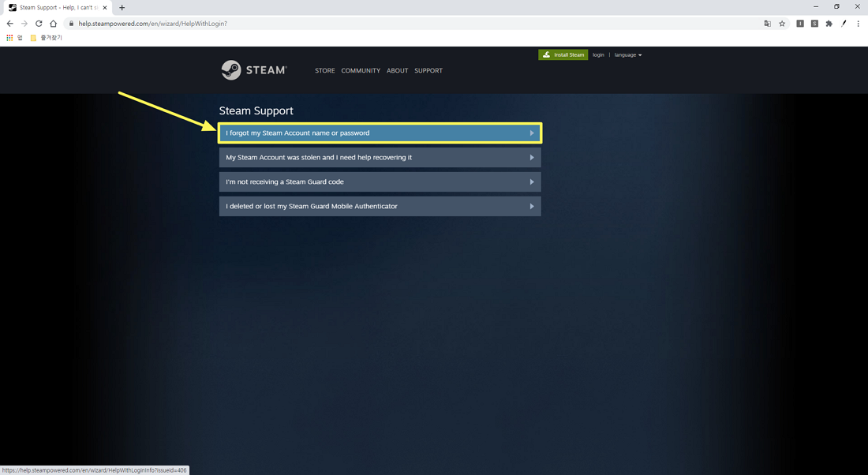Open the SUPPORT menu item
Image resolution: width=868 pixels, height=475 pixels.
(428, 71)
